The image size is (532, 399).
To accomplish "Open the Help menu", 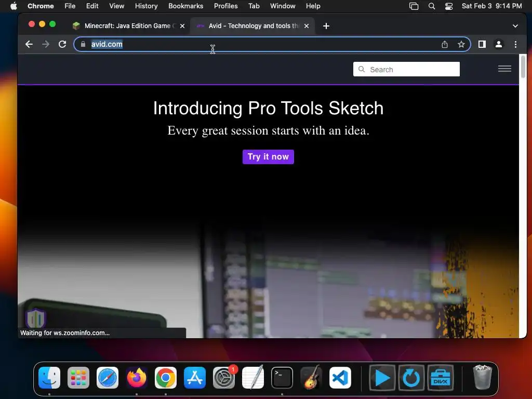I will point(313,6).
